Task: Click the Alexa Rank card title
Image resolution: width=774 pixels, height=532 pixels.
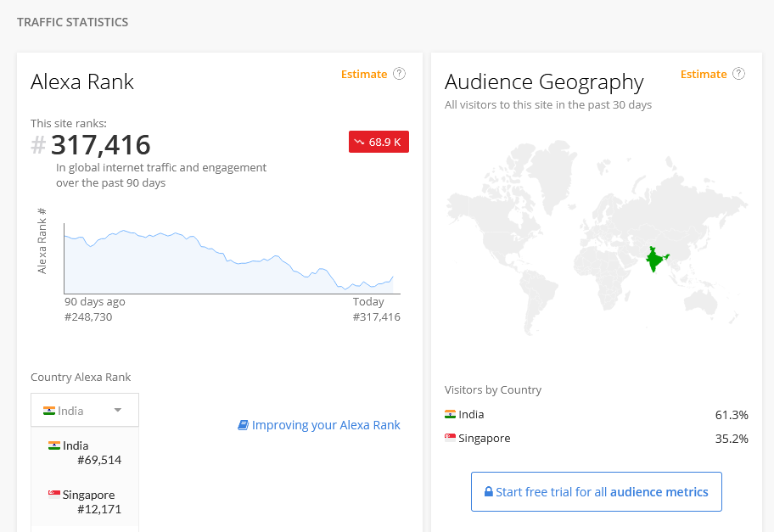Action: coord(82,82)
